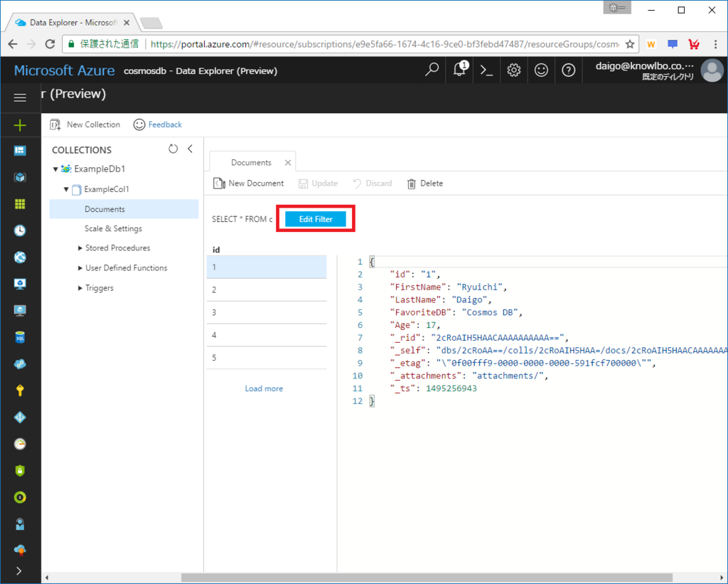
Task: Click the "FavoriteDB": "Cosmos DB" line
Action: tap(456, 313)
